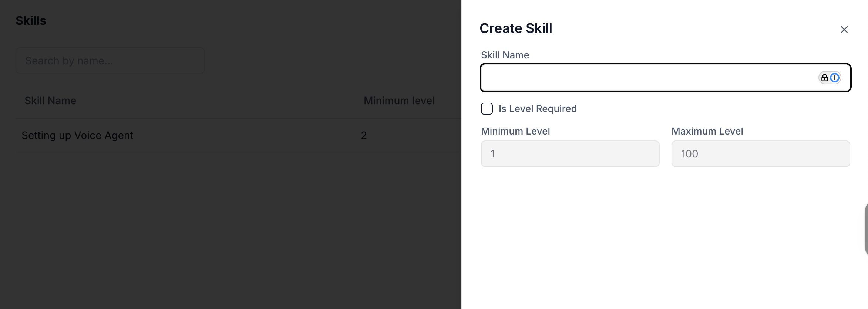Click the lock icon inside Skill Name field
Image resolution: width=868 pixels, height=309 pixels.
[x=825, y=78]
